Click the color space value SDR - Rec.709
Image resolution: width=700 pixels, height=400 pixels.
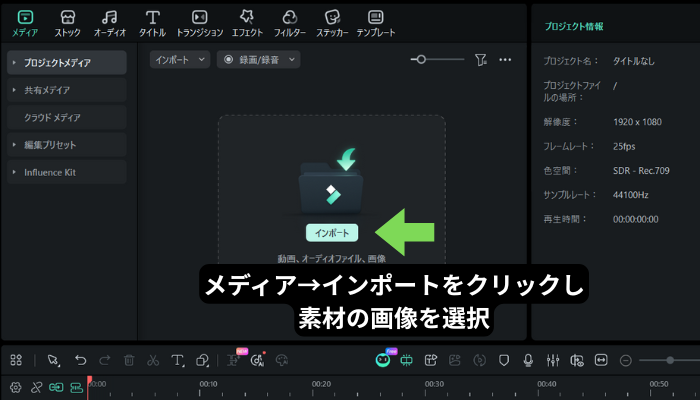[x=641, y=171]
